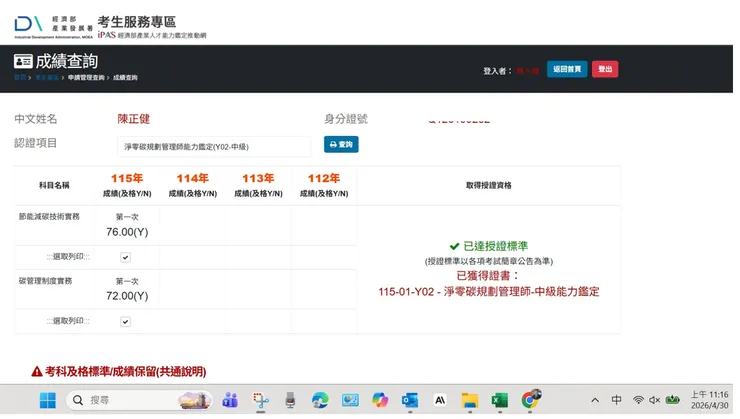The width and height of the screenshot is (740, 419).
Task: Click the iPAS 經濟部產業人才能力鑑定 logo text
Action: pyautogui.click(x=151, y=35)
